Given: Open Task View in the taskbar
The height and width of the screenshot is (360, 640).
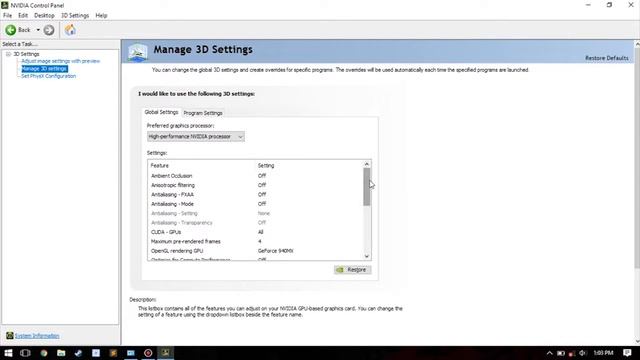Looking at the screenshot, I should [25, 353].
